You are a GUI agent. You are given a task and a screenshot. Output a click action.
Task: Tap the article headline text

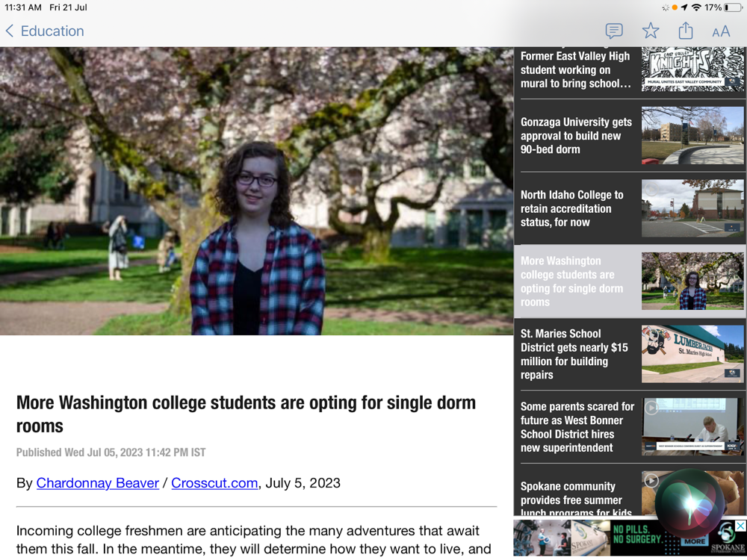[246, 414]
